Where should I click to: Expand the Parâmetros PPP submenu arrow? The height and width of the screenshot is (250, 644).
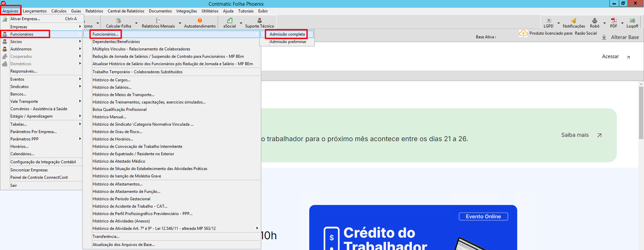click(x=80, y=139)
